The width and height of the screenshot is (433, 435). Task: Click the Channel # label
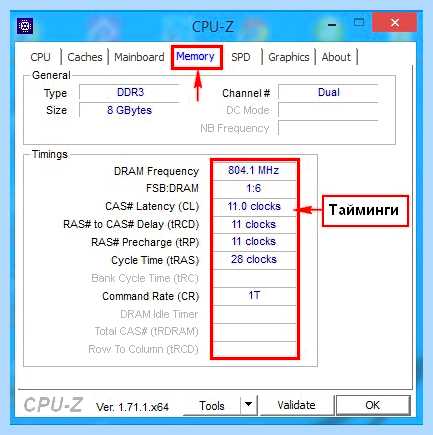pyautogui.click(x=246, y=93)
